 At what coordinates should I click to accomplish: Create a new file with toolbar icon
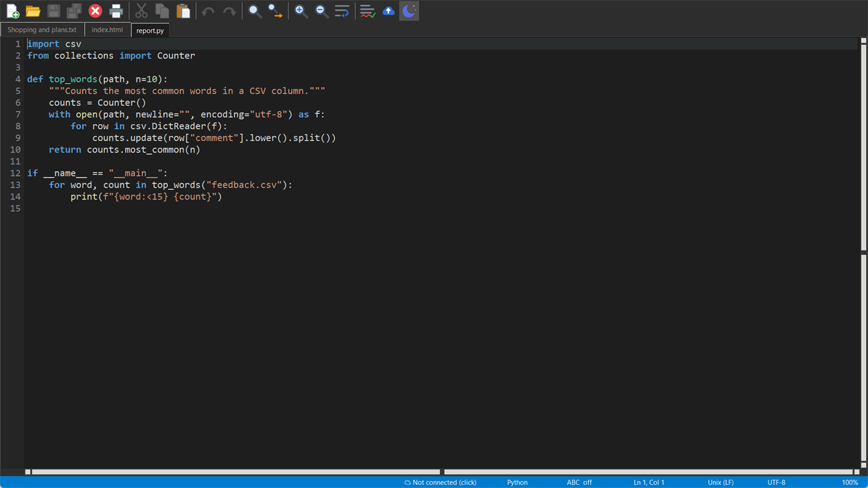pyautogui.click(x=12, y=11)
